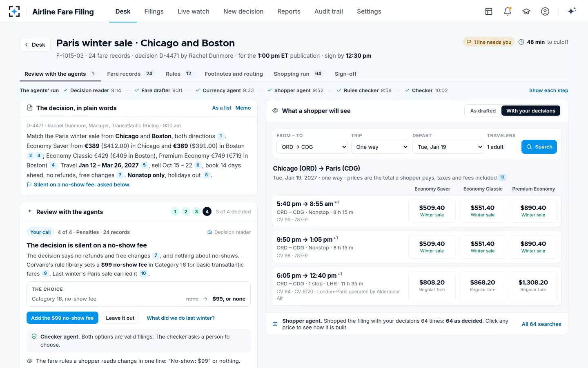The image size is (588, 368).
Task: Expand the Currency agent 9:33 step
Action: click(225, 90)
